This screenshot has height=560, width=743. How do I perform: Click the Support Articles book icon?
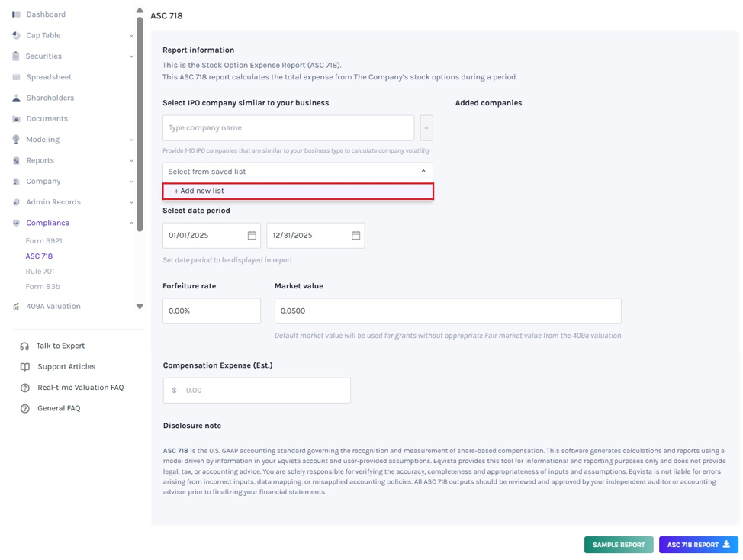25,367
